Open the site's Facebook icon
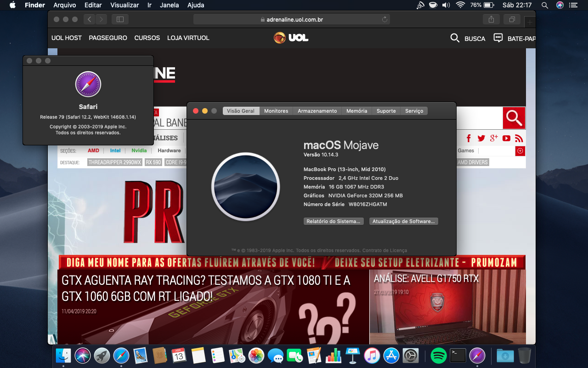Image resolution: width=588 pixels, height=368 pixels. [469, 138]
